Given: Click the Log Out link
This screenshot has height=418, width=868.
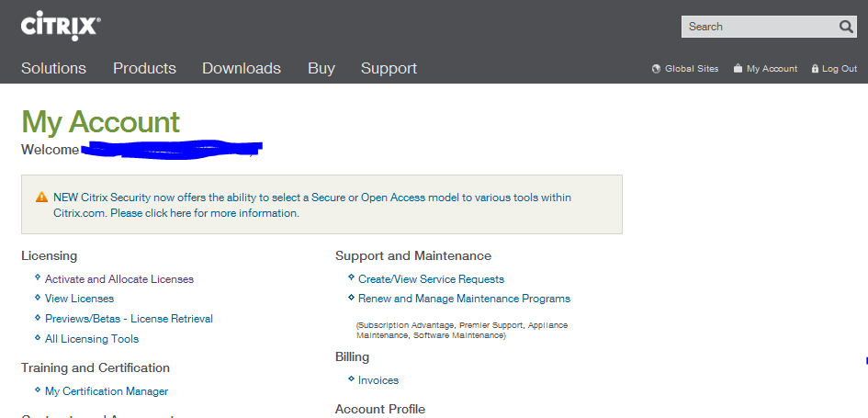Looking at the screenshot, I should [x=840, y=69].
